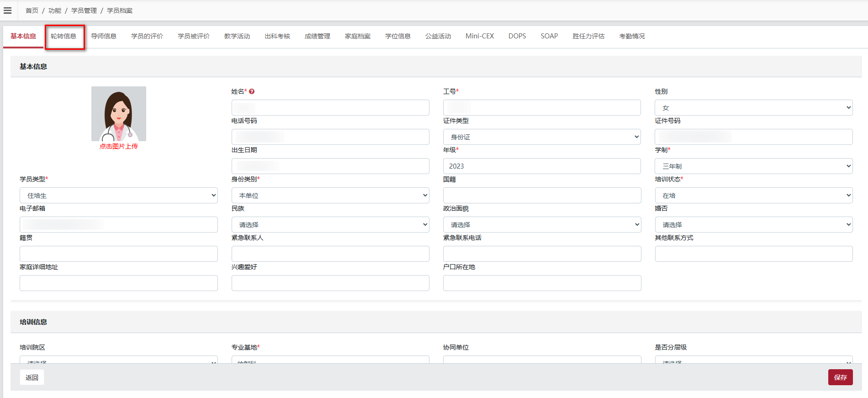Go to the 考勤情况 tab
The width and height of the screenshot is (868, 398).
[632, 36]
